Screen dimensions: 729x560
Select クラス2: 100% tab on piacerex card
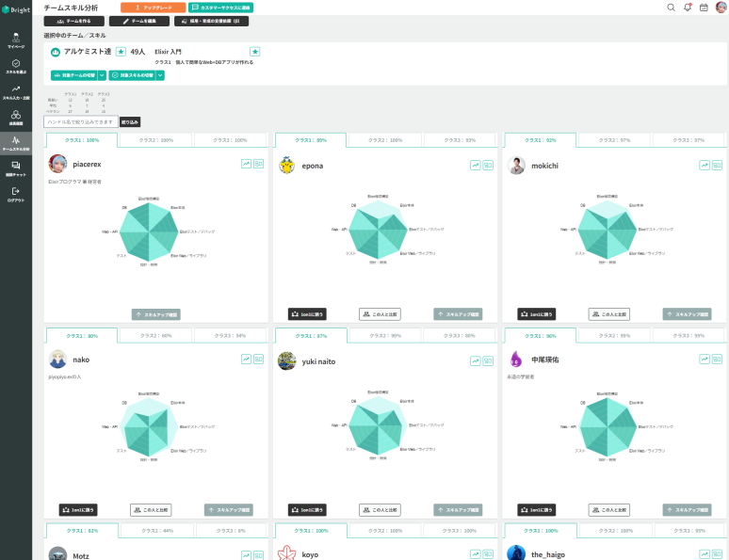pyautogui.click(x=155, y=140)
